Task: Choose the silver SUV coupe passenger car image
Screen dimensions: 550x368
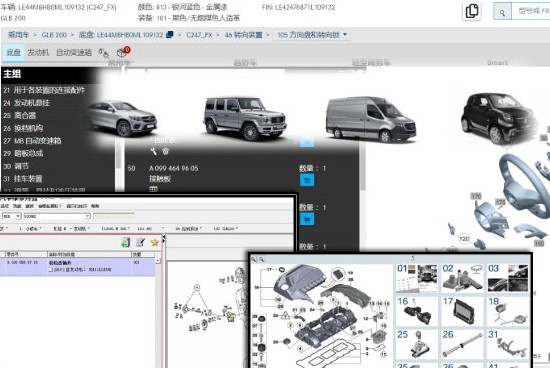Action: point(121,118)
